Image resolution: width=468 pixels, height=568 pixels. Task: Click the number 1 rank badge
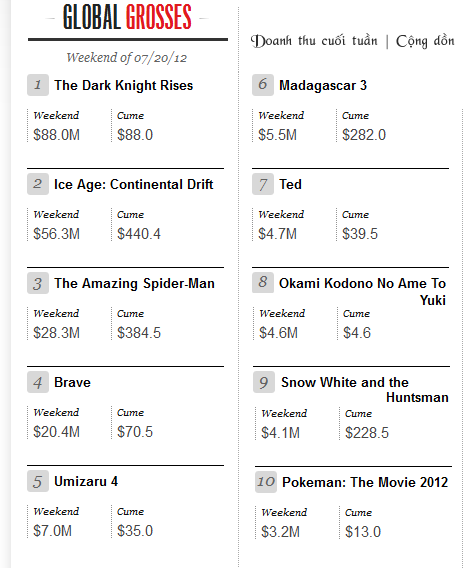coord(38,85)
